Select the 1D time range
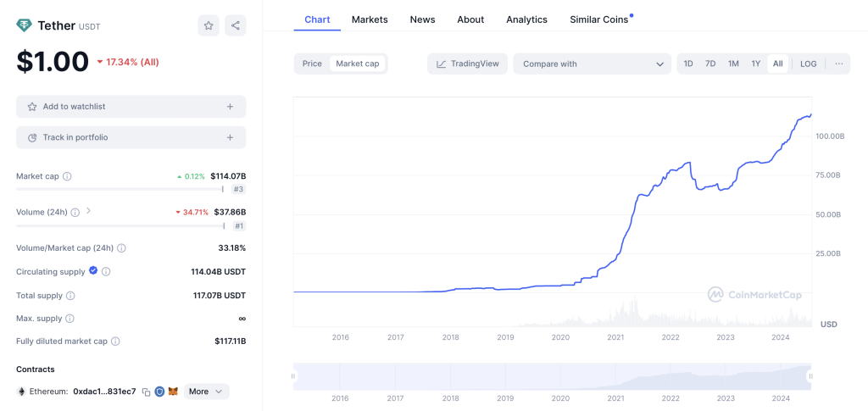This screenshot has width=868, height=411. [x=688, y=64]
